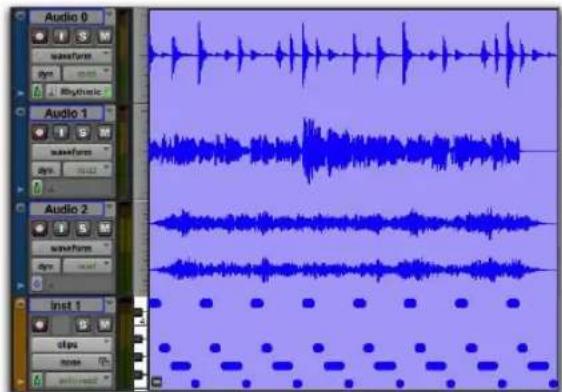Arm the Audio 1 track for recording
562x392 pixels.
[x=40, y=133]
